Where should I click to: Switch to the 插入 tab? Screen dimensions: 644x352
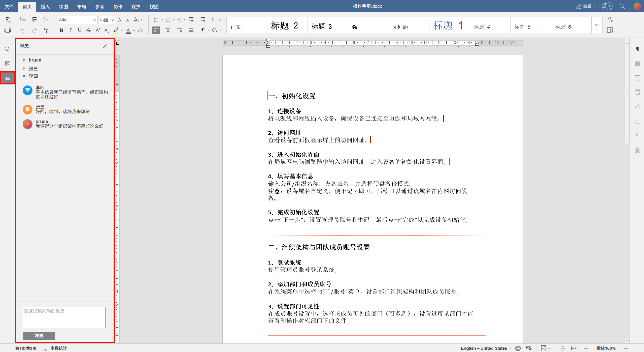coord(45,7)
